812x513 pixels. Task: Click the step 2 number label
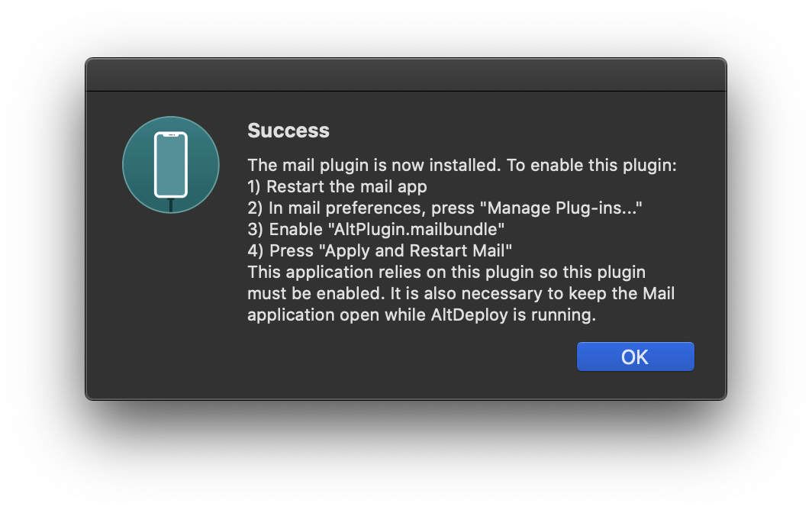(x=254, y=208)
